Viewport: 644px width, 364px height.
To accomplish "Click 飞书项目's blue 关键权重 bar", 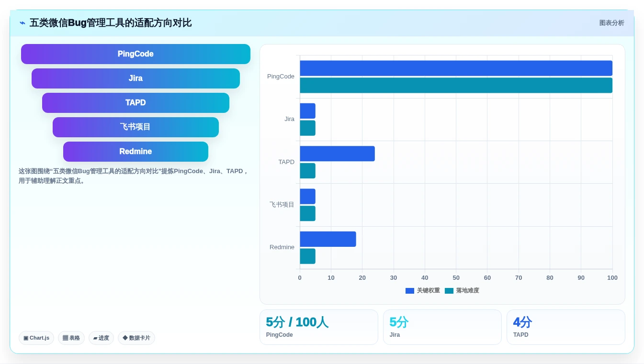I will (307, 197).
